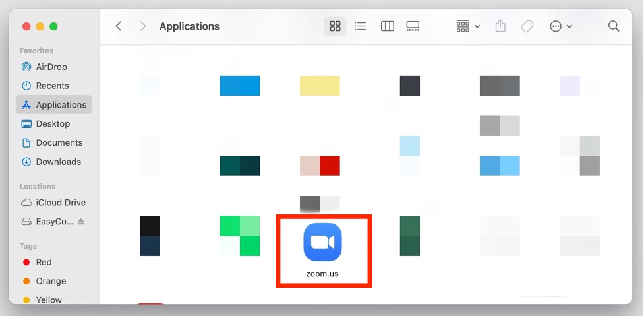The height and width of the screenshot is (316, 644).
Task: Click the Finder search magnifier icon
Action: [613, 26]
